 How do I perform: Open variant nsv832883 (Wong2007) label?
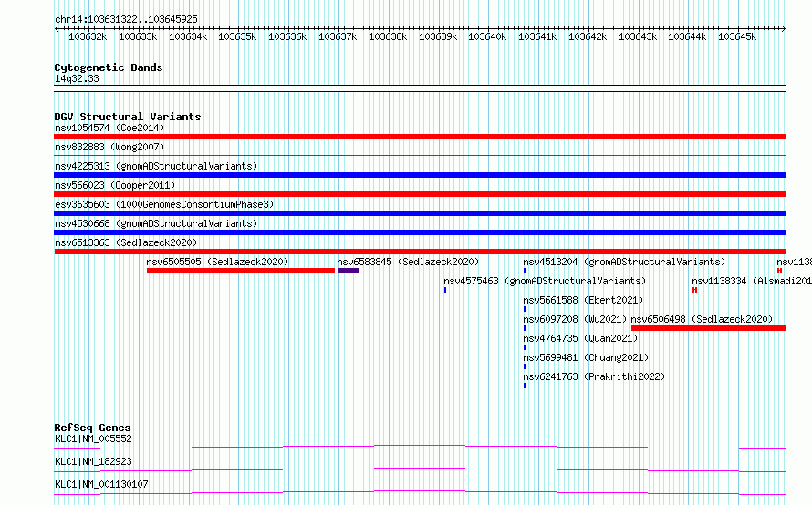[x=109, y=147]
